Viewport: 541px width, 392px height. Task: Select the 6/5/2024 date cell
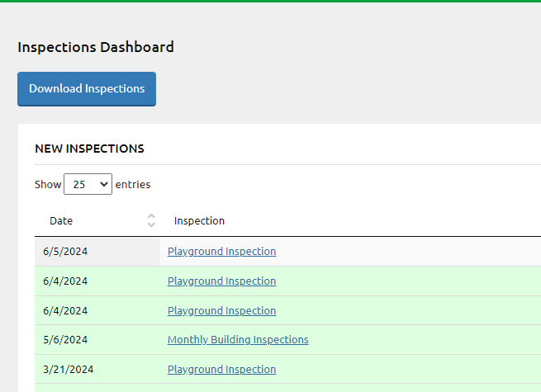pyautogui.click(x=97, y=252)
